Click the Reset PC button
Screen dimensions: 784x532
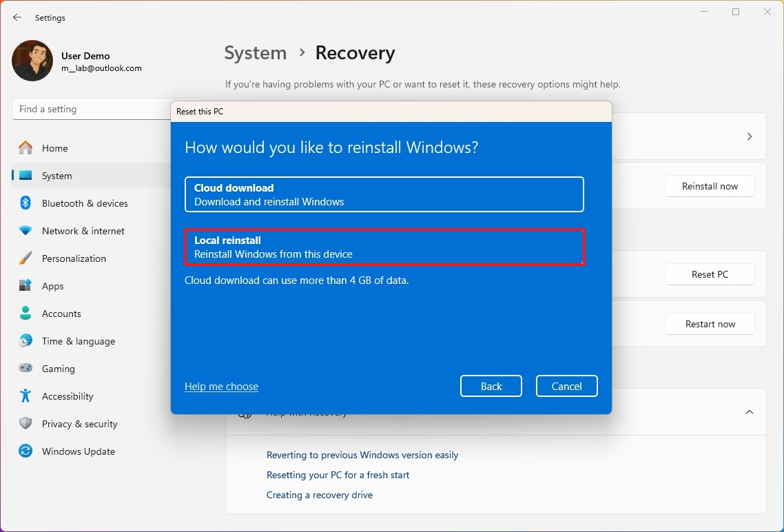tap(710, 274)
